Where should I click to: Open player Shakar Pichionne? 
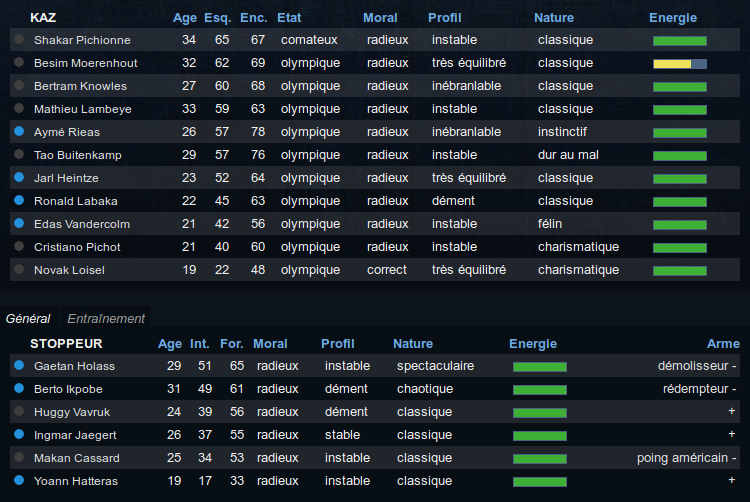point(82,40)
